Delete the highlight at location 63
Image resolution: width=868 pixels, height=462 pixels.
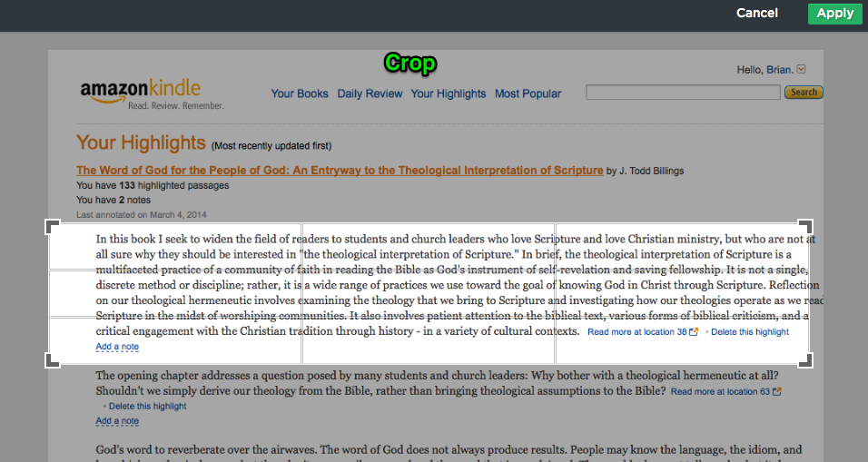pos(147,406)
